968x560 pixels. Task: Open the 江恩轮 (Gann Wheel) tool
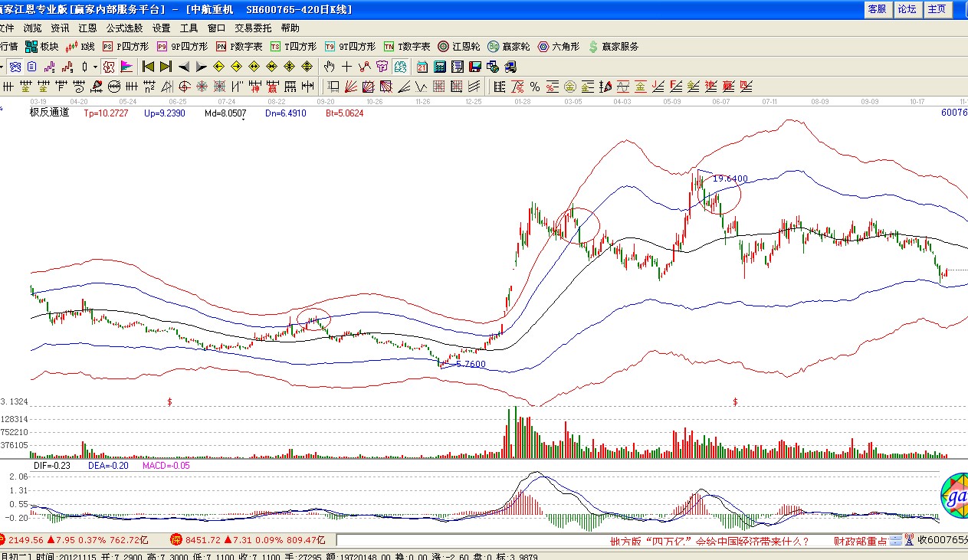tap(458, 47)
